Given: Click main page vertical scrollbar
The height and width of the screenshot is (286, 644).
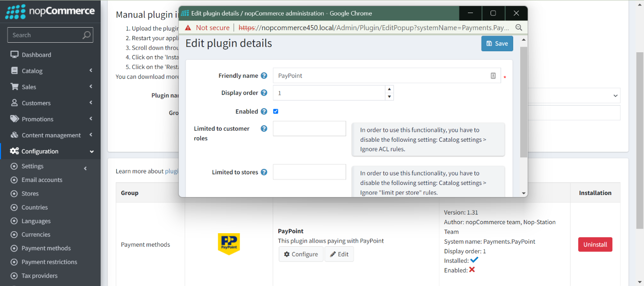Looking at the screenshot, I should 640,140.
